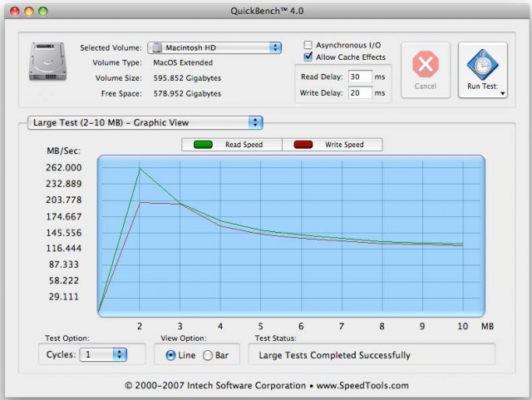This screenshot has width=532, height=400.
Task: Open the Selected Volume dropdown
Action: tap(214, 47)
